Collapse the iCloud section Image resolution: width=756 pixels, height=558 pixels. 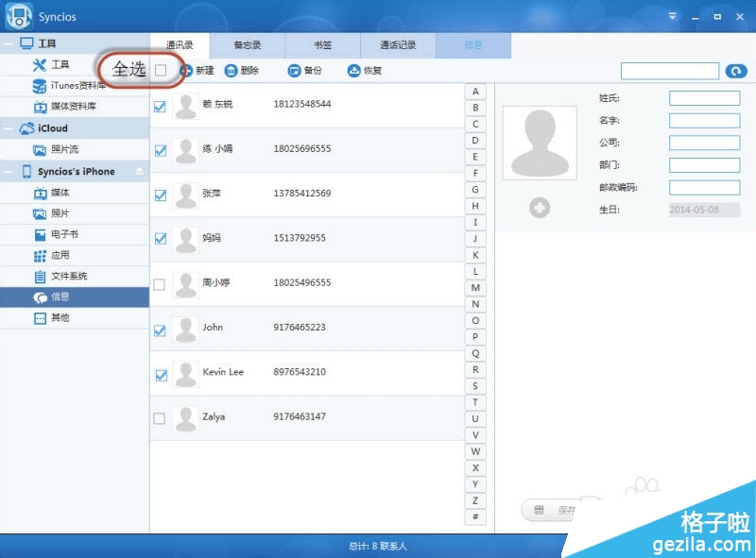[x=9, y=128]
